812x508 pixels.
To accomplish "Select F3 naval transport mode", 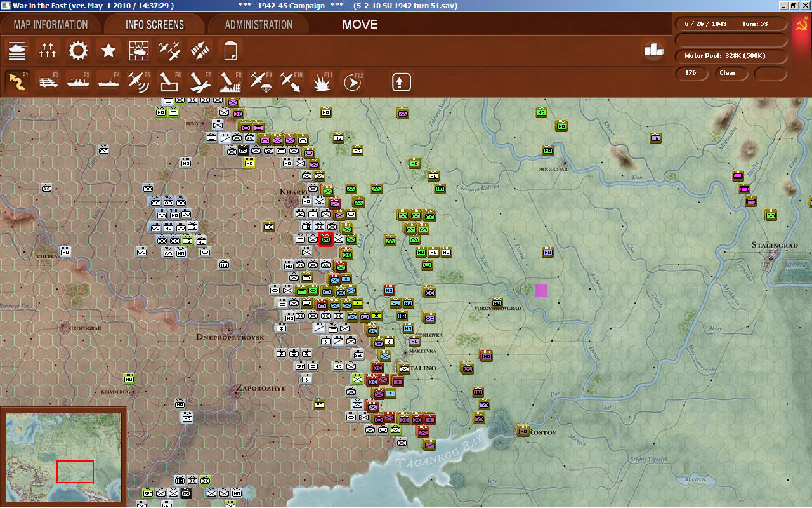I will click(78, 82).
